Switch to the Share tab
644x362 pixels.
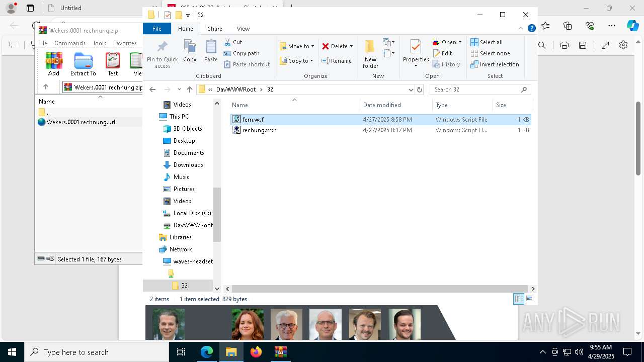(215, 29)
